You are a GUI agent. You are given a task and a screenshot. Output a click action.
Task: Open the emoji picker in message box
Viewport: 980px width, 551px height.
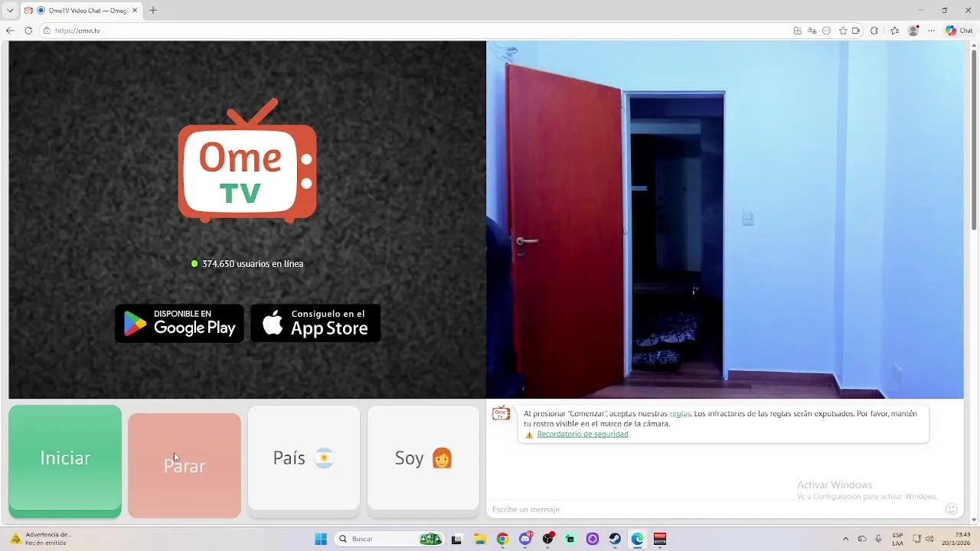coord(952,509)
